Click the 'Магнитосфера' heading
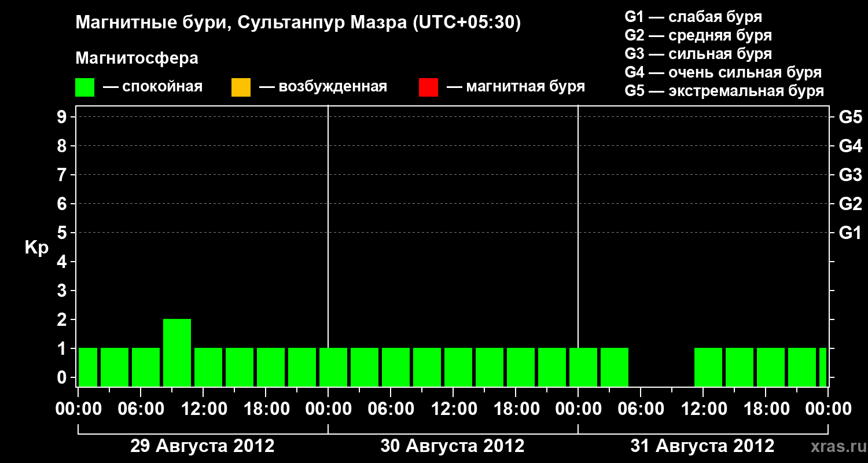Image resolution: width=868 pixels, height=463 pixels. coord(137,58)
